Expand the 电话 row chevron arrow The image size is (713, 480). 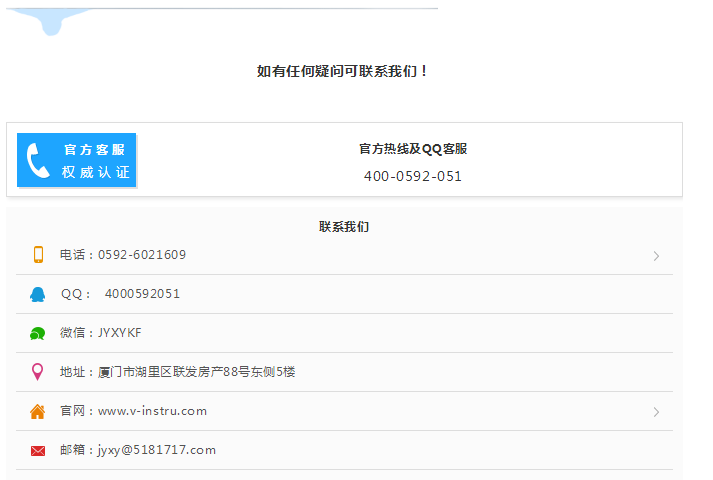[x=656, y=256]
